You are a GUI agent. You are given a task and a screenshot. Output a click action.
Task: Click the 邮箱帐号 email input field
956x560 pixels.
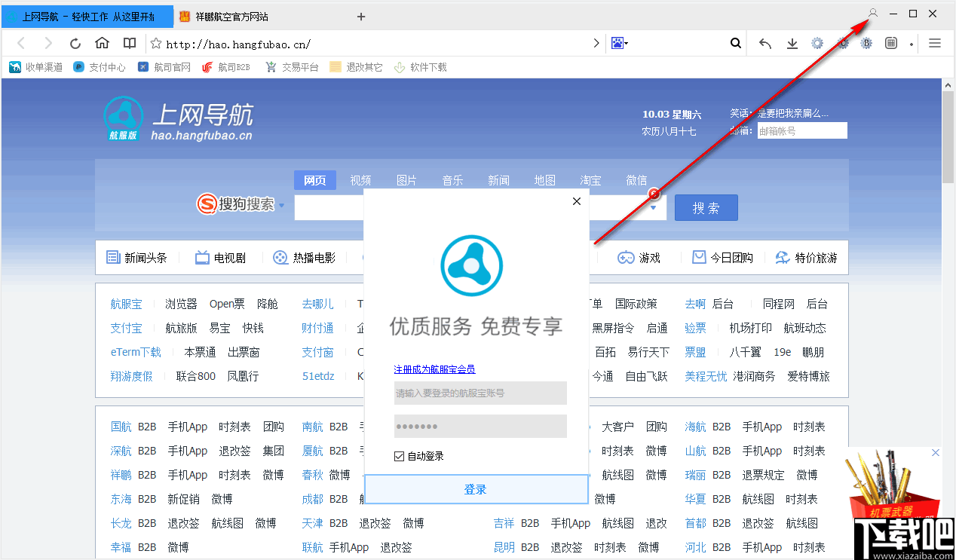pyautogui.click(x=801, y=130)
